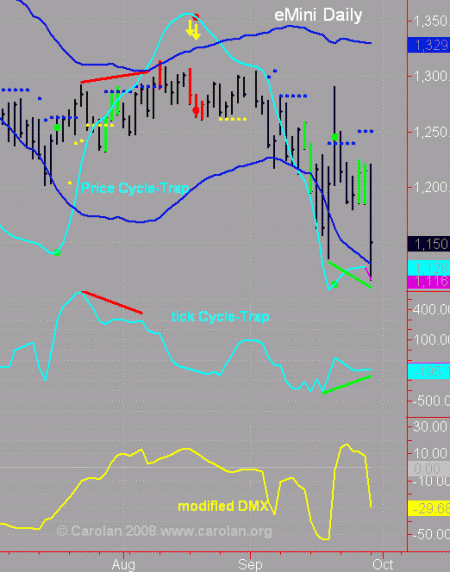Screen dimensions: 450x572
Task: Click the yellow down arrows marker
Action: [193, 30]
